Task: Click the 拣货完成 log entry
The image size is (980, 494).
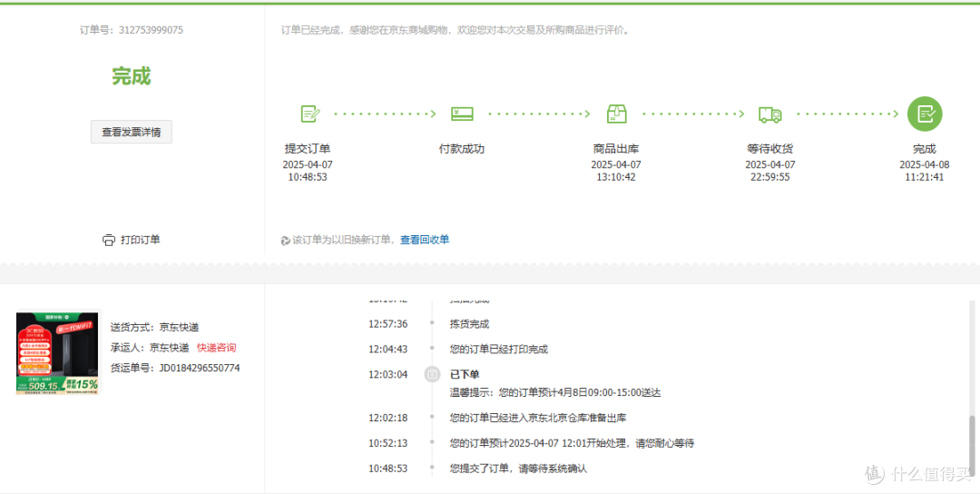Action: point(469,324)
